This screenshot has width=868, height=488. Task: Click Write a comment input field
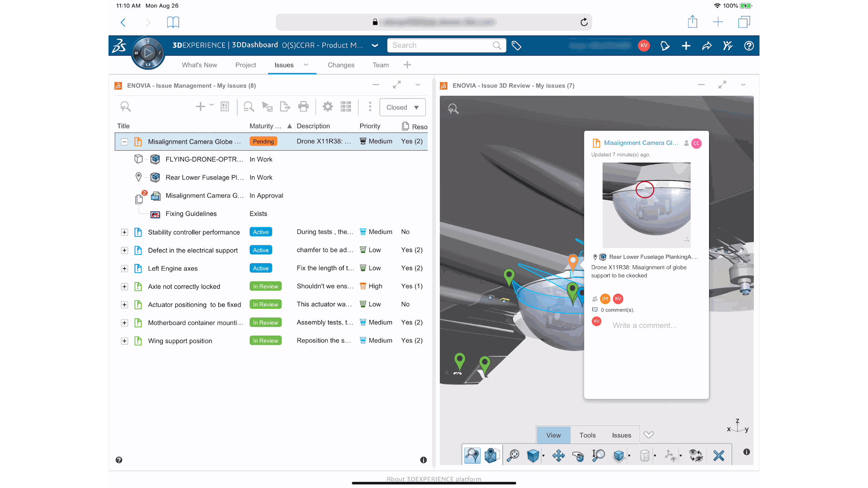(645, 325)
